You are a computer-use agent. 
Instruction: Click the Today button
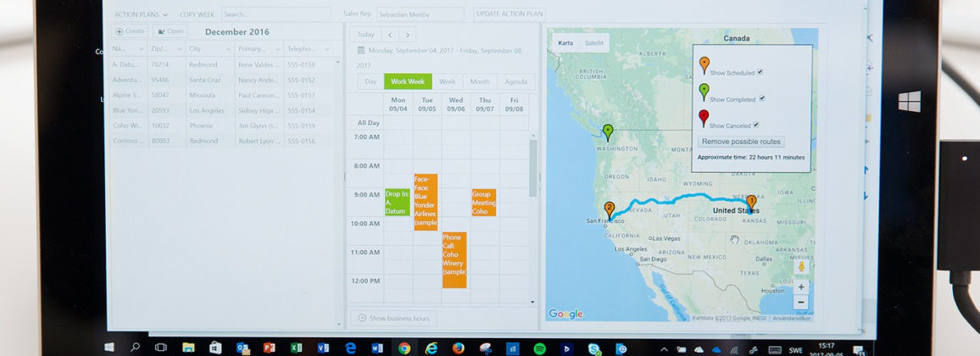pyautogui.click(x=365, y=35)
